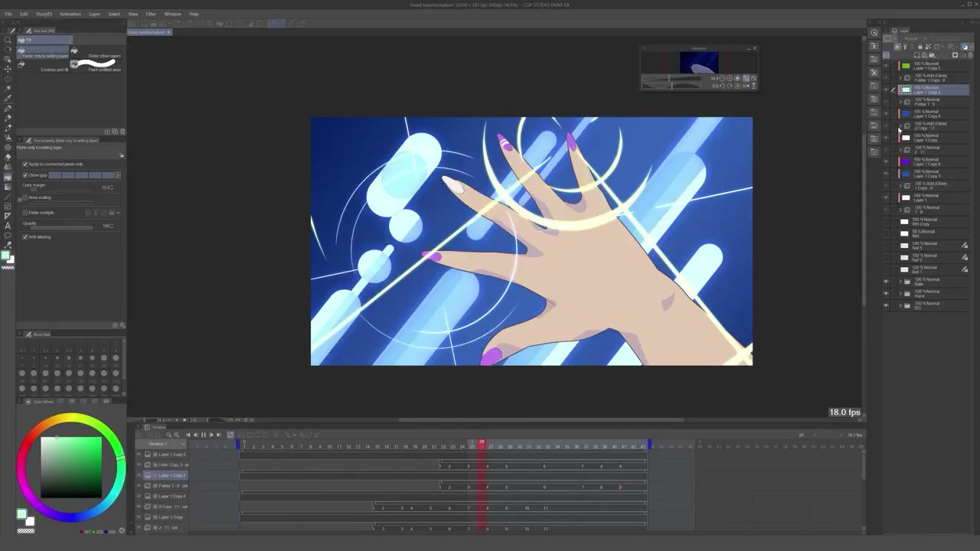The width and height of the screenshot is (980, 551).
Task: Enable onion skin in the timeline toolbar
Action: (230, 434)
